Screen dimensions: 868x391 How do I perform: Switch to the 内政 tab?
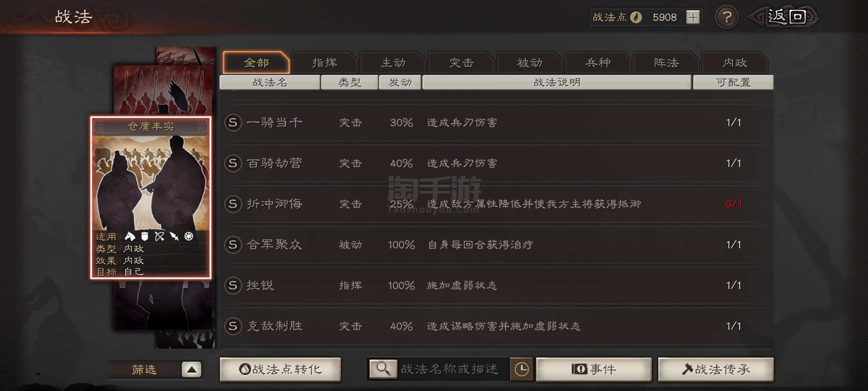point(735,63)
